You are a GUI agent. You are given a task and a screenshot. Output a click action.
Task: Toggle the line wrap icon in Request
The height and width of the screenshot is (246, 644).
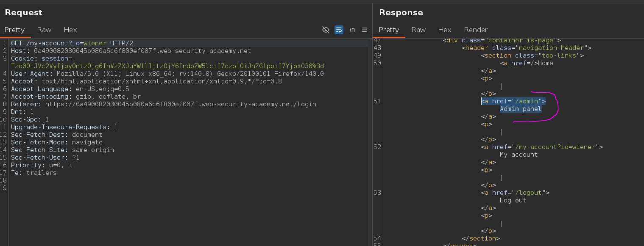click(339, 30)
